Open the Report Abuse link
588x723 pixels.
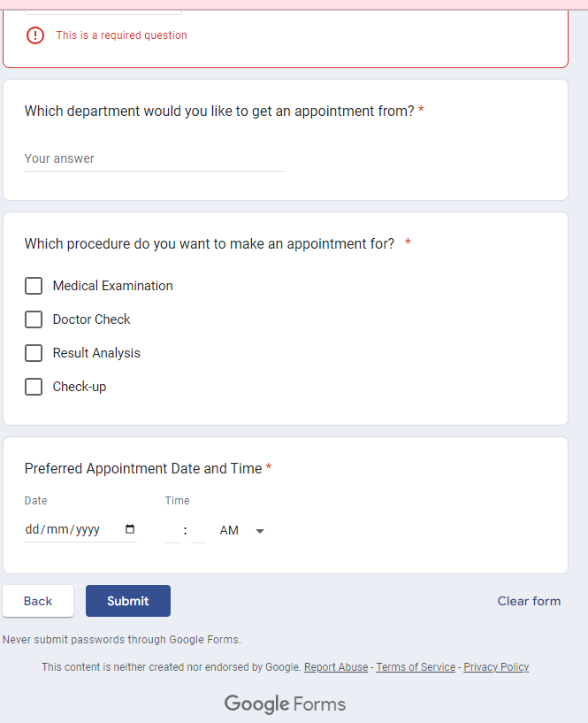pyautogui.click(x=336, y=667)
